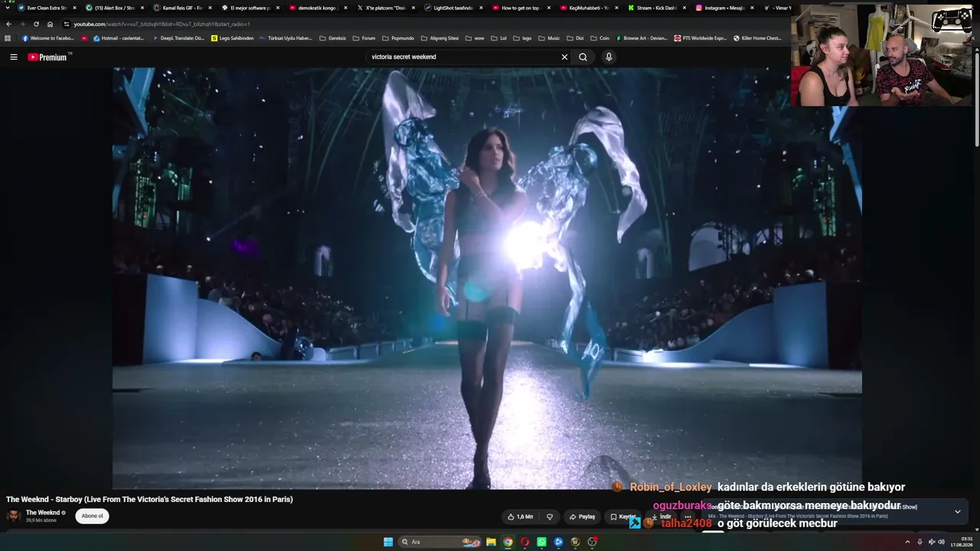The image size is (980, 551).
Task: Open the "DeepL Translate" bookmark
Action: (x=179, y=38)
